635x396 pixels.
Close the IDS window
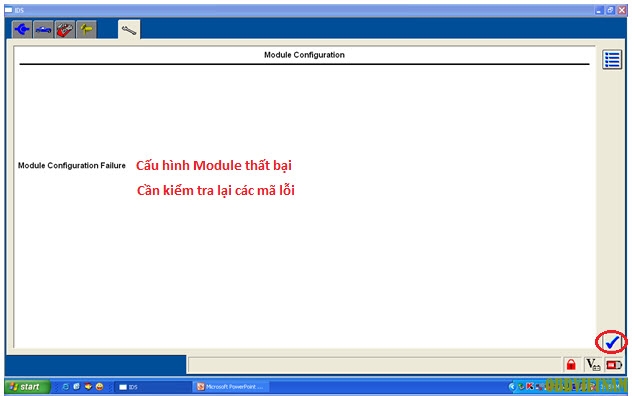pyautogui.click(x=622, y=10)
